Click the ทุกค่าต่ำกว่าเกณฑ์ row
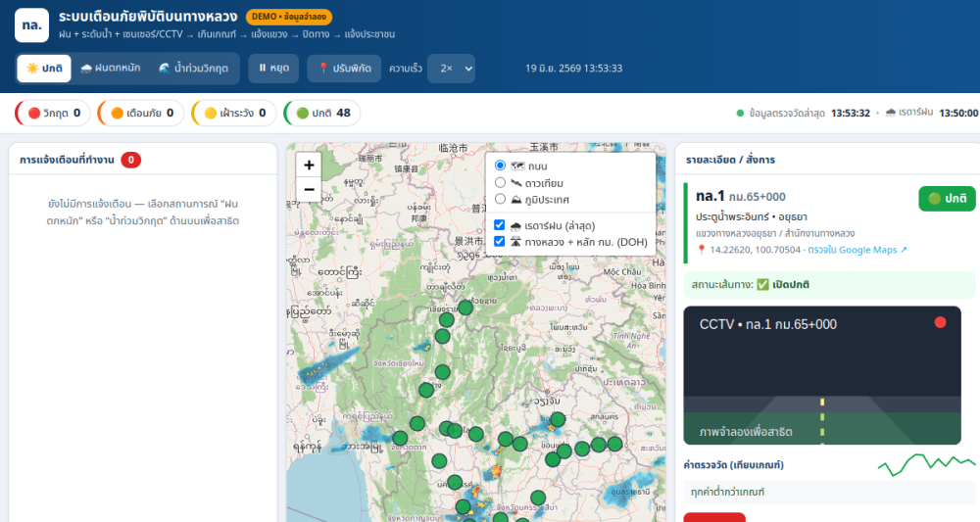This screenshot has width=980, height=522. (x=829, y=492)
